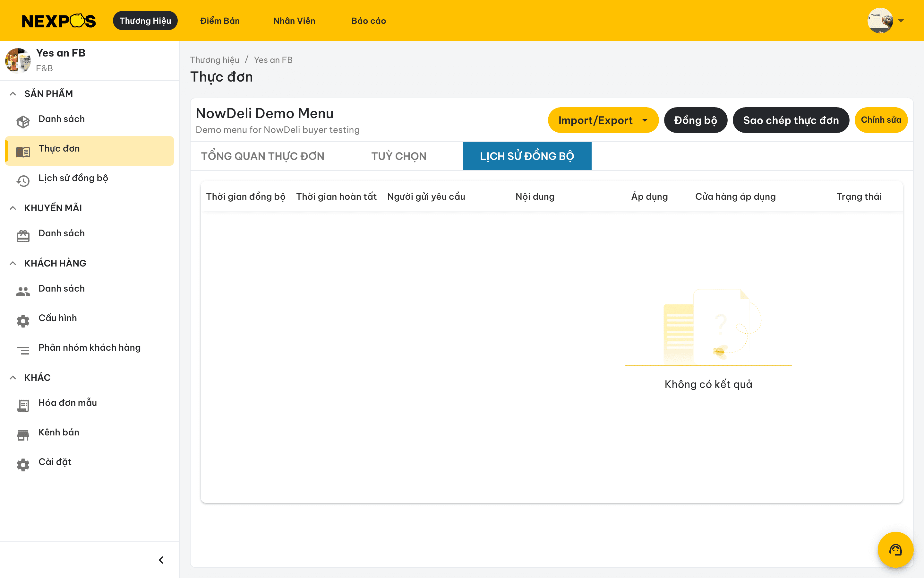Click the user profile avatar
The height and width of the screenshot is (578, 924).
(x=880, y=21)
